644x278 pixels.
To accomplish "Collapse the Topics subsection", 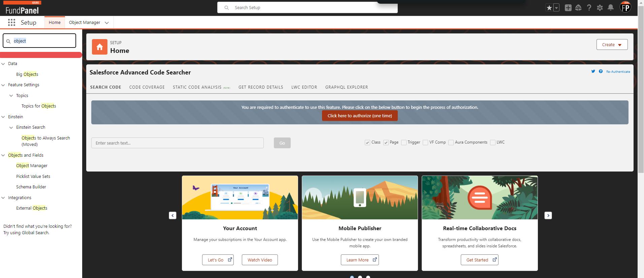I will [x=11, y=96].
